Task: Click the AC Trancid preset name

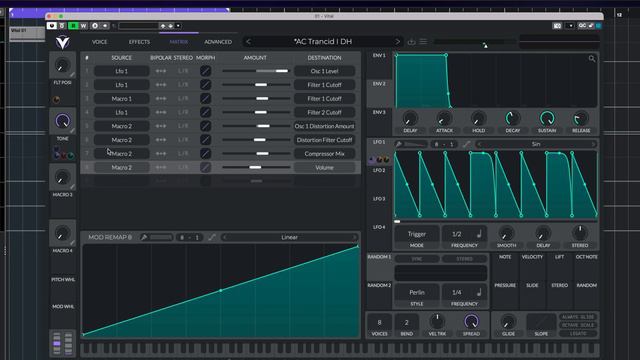Action: 323,42
